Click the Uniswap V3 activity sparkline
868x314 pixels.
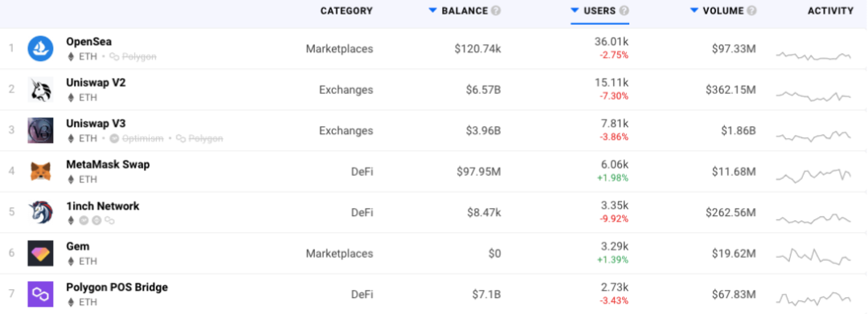click(813, 136)
